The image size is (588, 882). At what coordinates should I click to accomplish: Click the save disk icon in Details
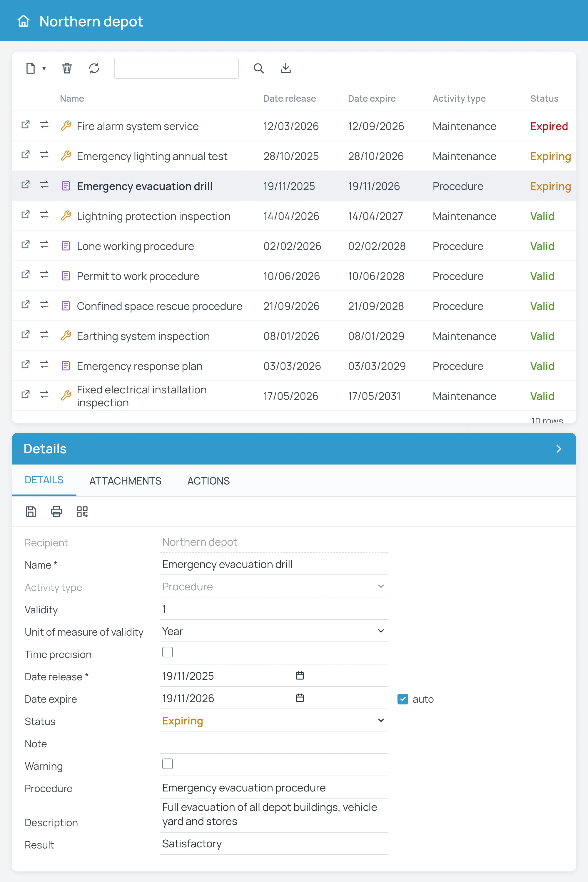point(31,512)
